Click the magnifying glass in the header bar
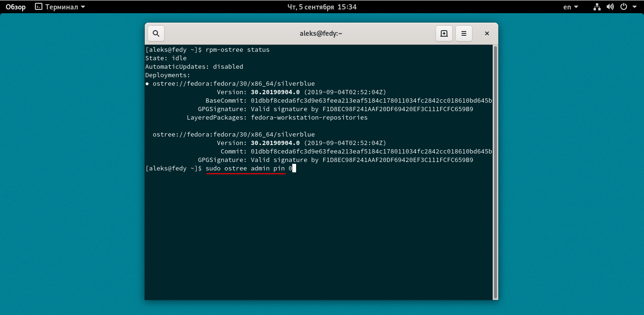This screenshot has height=315, width=644. pyautogui.click(x=156, y=33)
